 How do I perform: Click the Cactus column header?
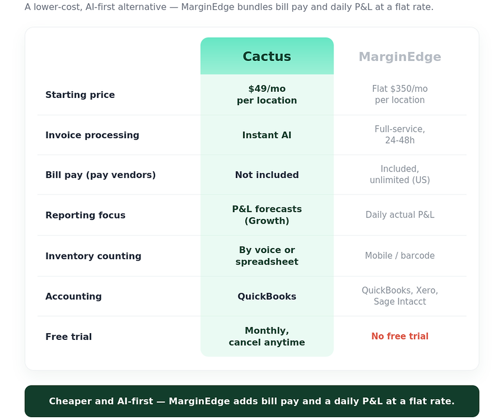click(x=267, y=56)
